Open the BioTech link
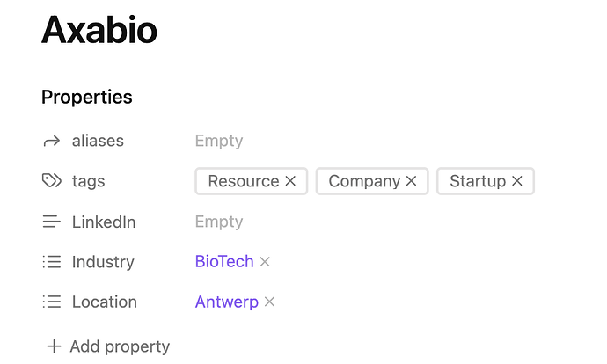 coord(224,262)
